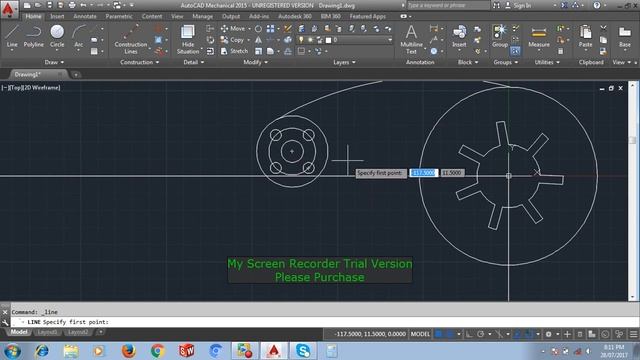Select the Line tool
640x360 pixels.
pyautogui.click(x=12, y=36)
